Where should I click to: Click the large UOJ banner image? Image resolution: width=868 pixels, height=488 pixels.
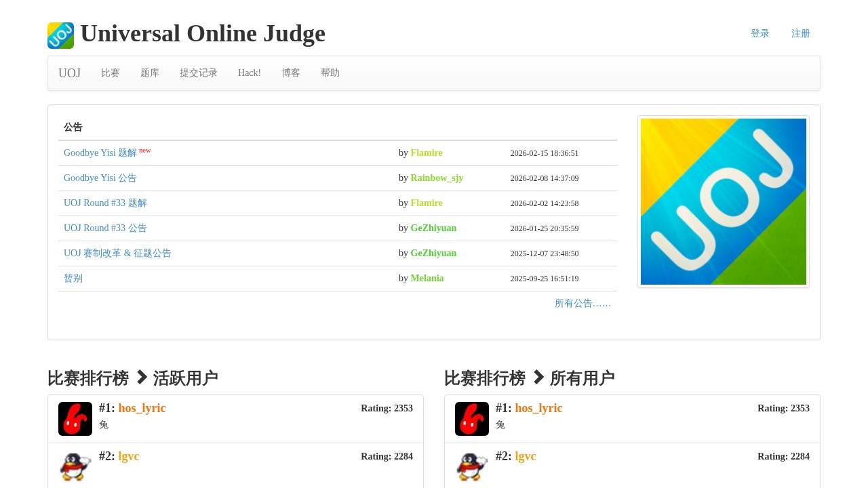(723, 201)
